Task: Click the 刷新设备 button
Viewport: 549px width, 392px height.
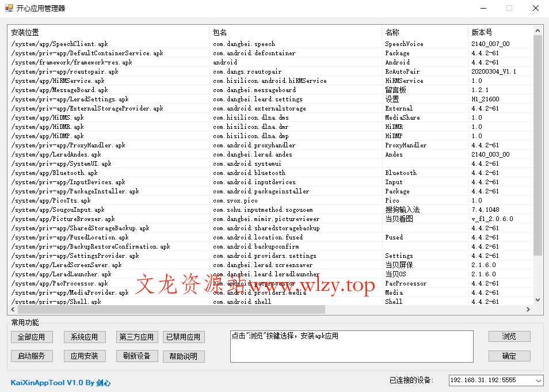Action: 136,356
